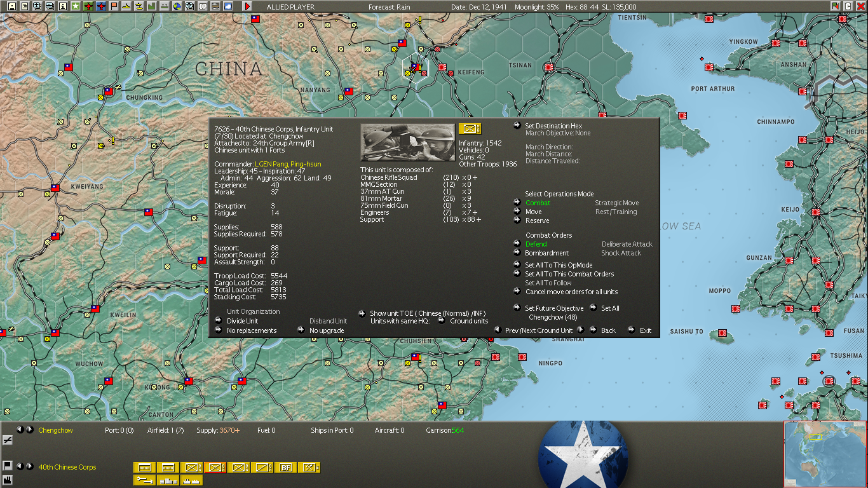Viewport: 868px width, 488px height.
Task: Select Move operations mode
Action: click(x=534, y=212)
